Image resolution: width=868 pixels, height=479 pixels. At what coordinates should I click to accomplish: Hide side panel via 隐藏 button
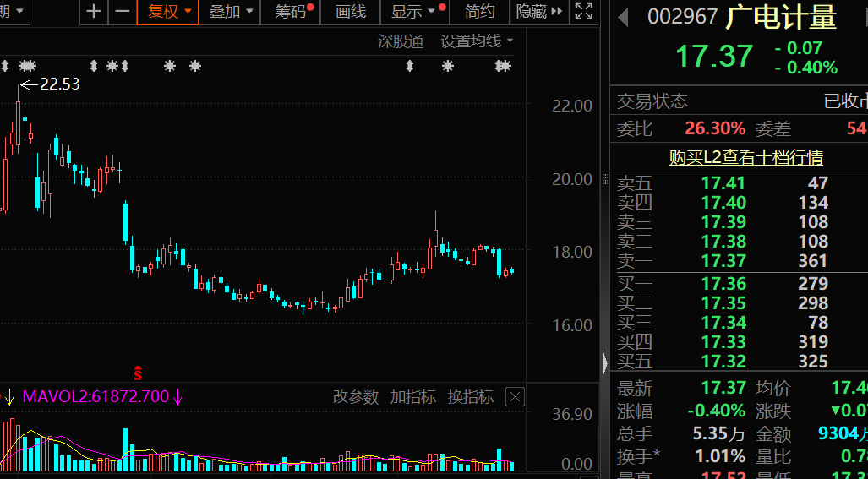click(539, 12)
